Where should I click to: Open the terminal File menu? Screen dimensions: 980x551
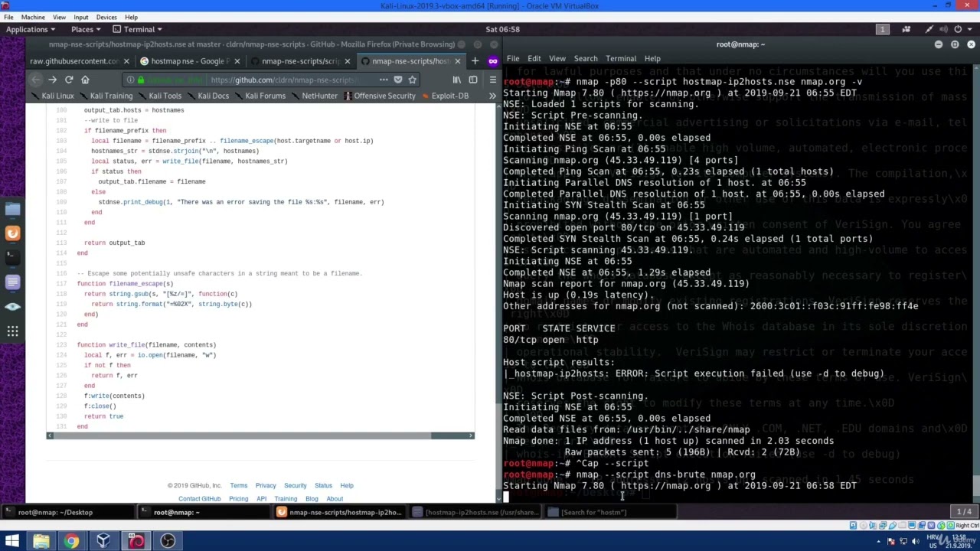pos(513,58)
